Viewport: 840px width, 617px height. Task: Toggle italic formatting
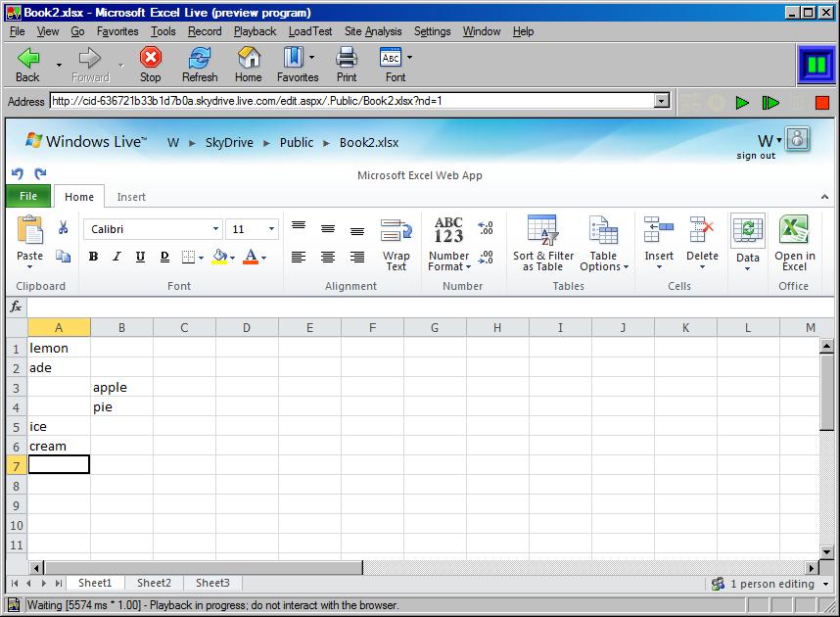(x=117, y=257)
